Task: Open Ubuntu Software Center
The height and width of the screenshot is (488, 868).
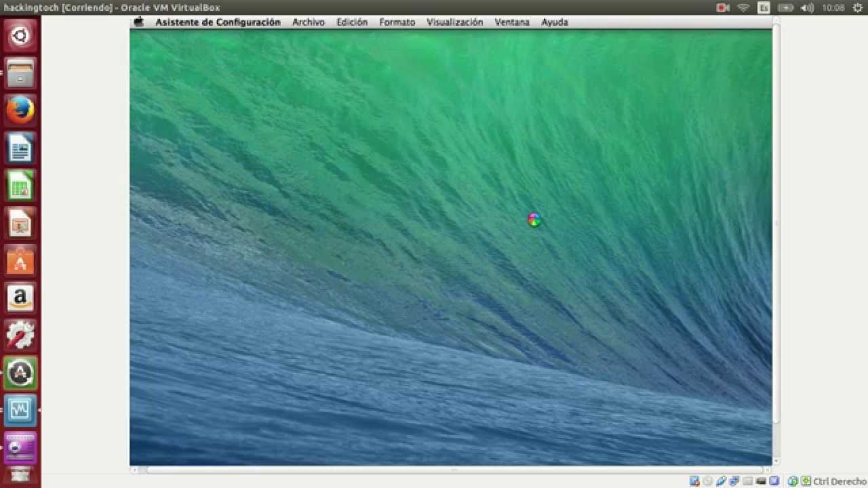Action: (20, 260)
